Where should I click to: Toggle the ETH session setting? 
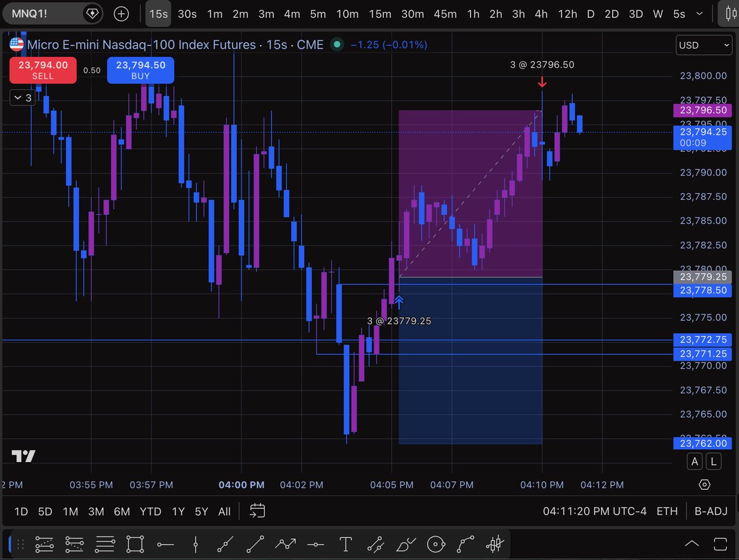667,511
